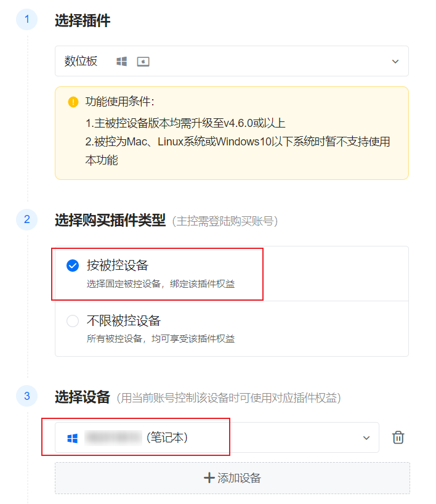Viewport: 436px width, 504px height.
Task: Click the plus icon in 添加设备
Action: tap(209, 478)
